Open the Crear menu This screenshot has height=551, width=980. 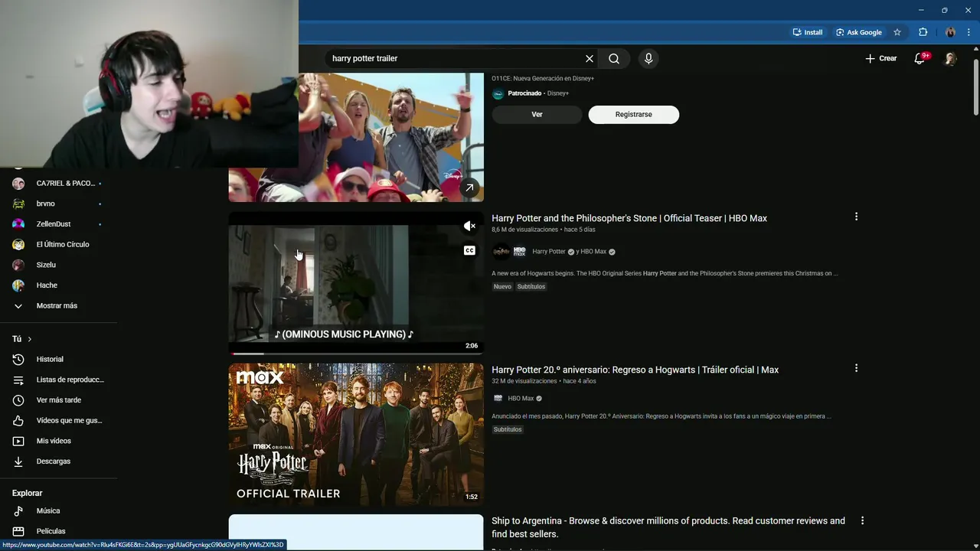pyautogui.click(x=880, y=58)
